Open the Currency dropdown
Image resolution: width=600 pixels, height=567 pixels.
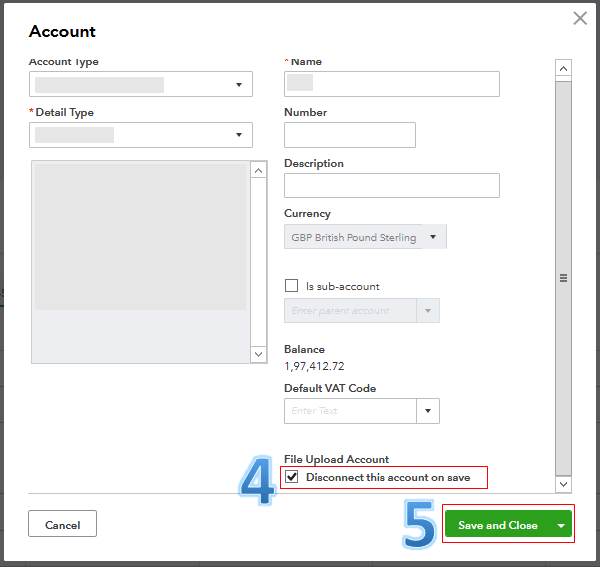click(365, 237)
